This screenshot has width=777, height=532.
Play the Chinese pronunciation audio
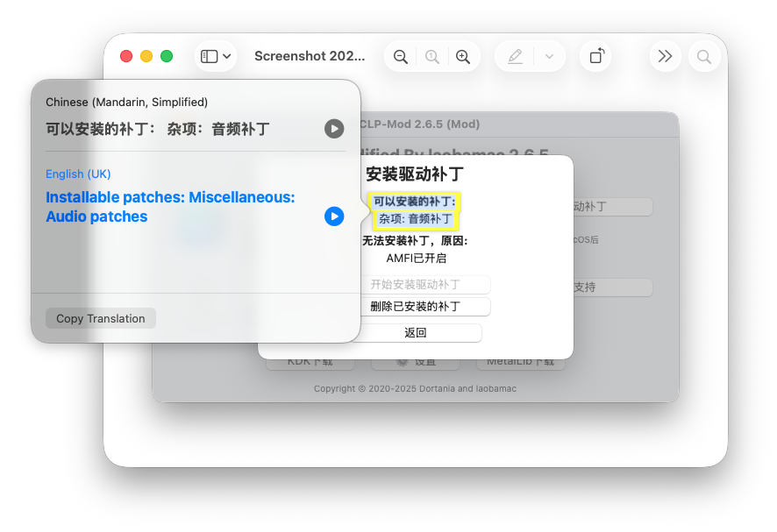click(334, 128)
